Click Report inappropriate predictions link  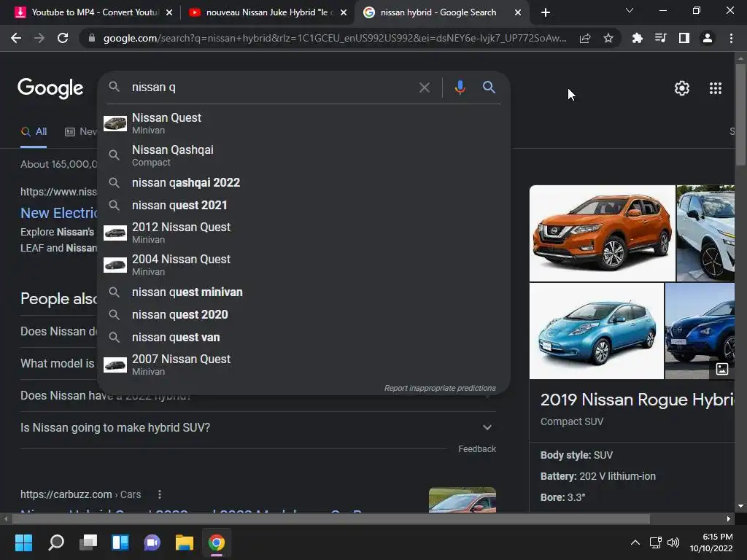coord(440,388)
